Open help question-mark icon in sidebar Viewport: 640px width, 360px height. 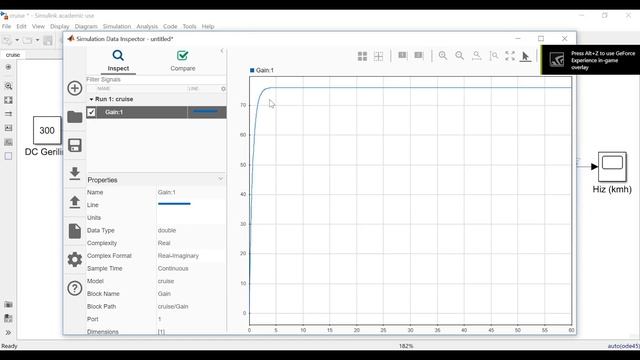(x=75, y=289)
